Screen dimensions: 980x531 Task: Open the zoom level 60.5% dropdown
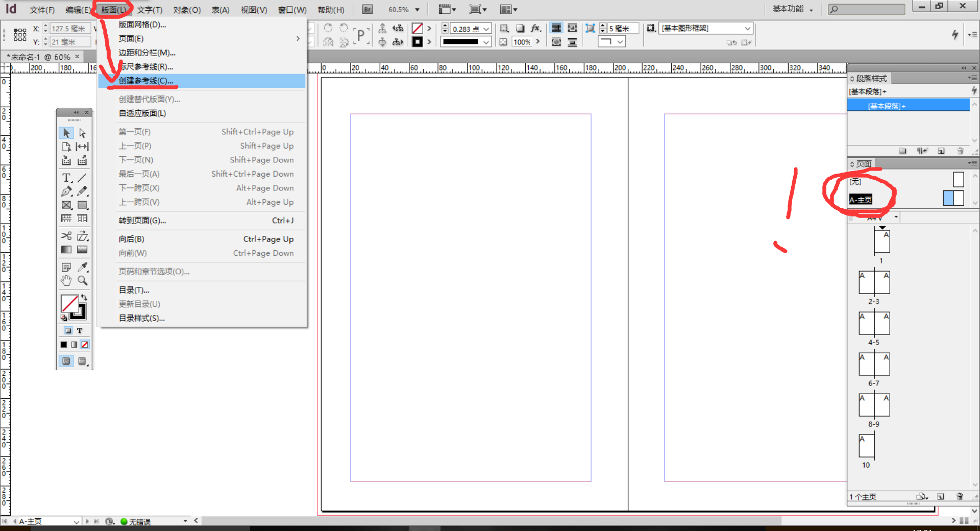click(x=418, y=10)
